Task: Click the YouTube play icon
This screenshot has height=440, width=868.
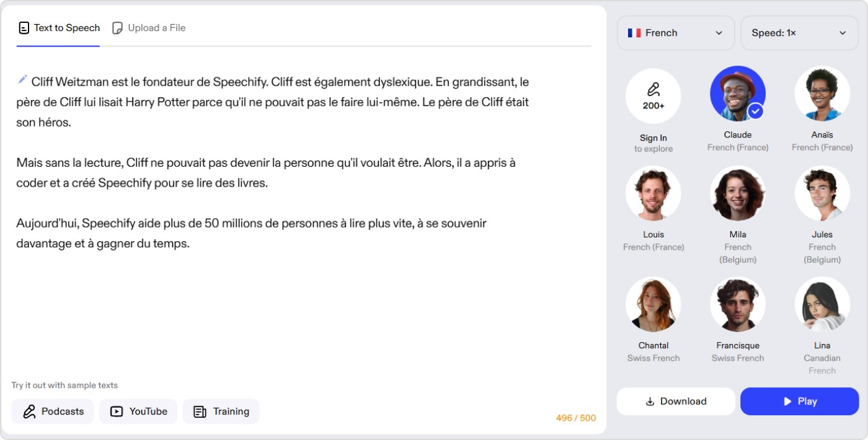Action: coord(117,411)
